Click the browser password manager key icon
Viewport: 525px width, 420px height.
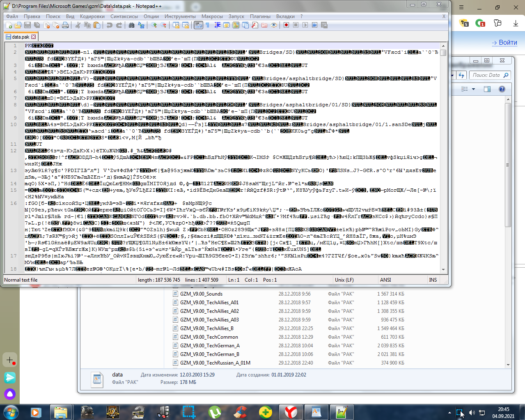(497, 23)
